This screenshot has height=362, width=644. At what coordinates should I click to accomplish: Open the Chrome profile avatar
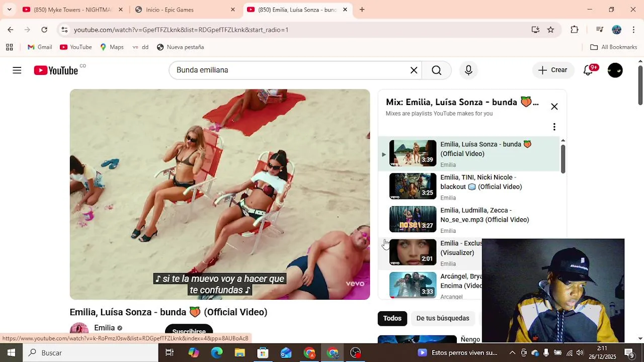point(616,30)
